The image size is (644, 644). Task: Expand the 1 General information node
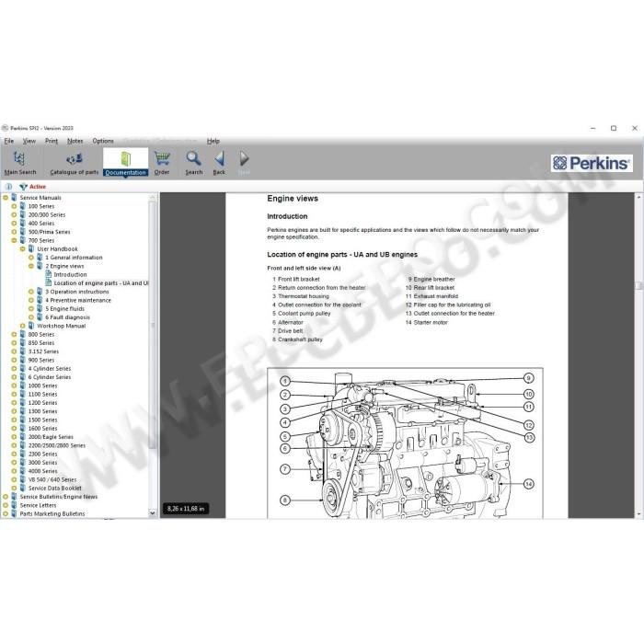pos(31,258)
